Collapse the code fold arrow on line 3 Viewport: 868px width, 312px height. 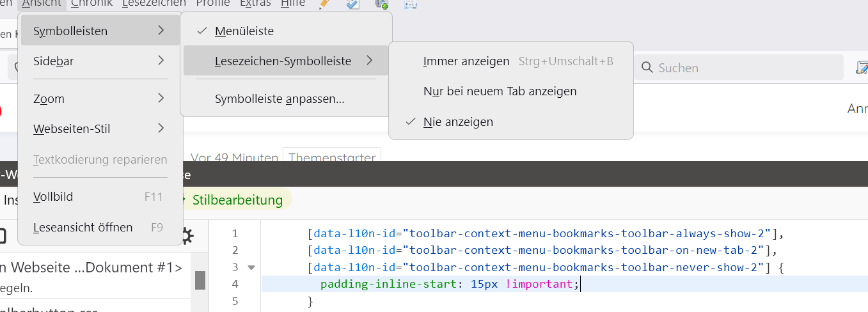point(251,267)
